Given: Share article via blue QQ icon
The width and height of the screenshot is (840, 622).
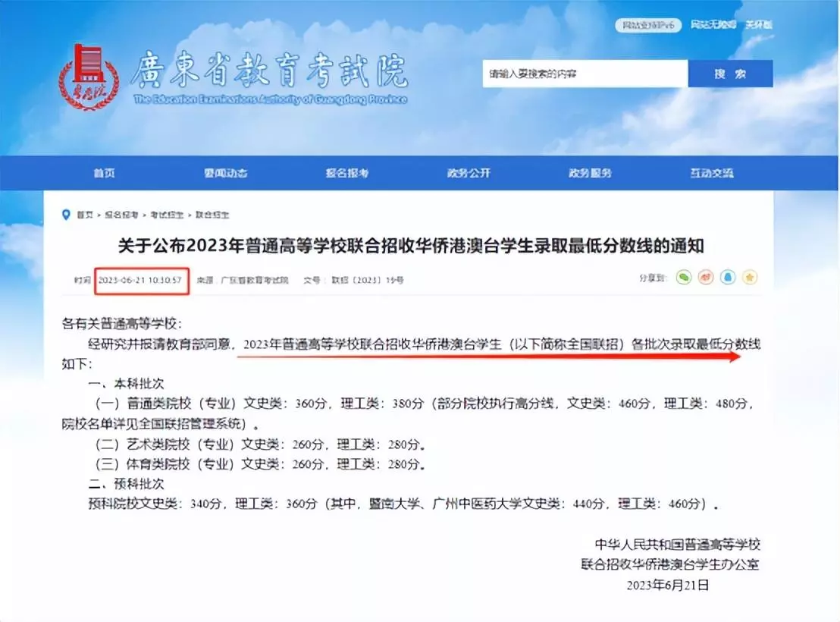Looking at the screenshot, I should pos(728,277).
